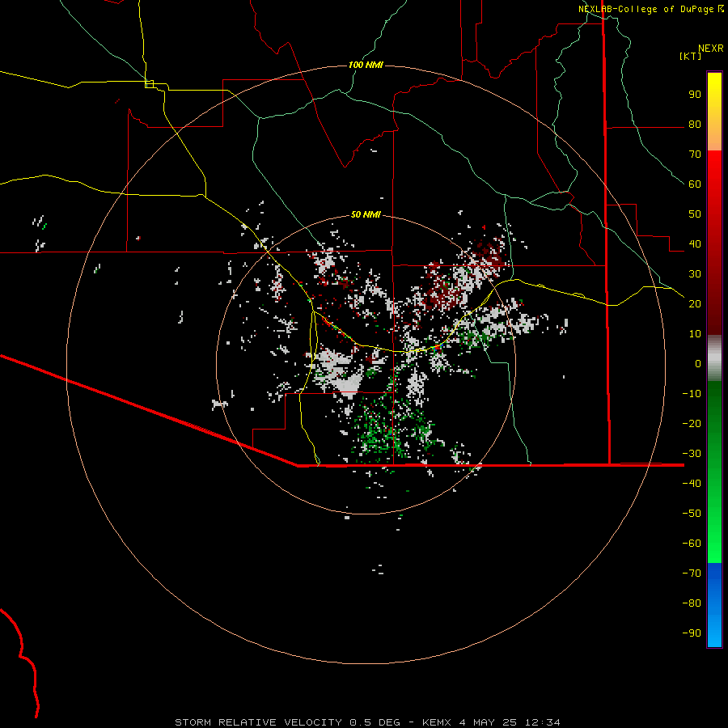Image resolution: width=728 pixels, height=728 pixels.
Task: Click the 100 NMI range ring label
Action: [366, 65]
